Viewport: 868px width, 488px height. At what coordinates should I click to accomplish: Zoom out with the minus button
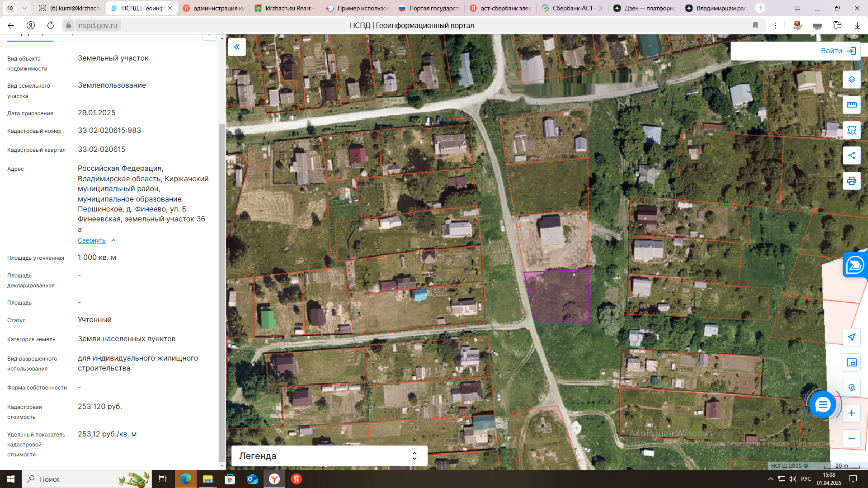coord(851,438)
